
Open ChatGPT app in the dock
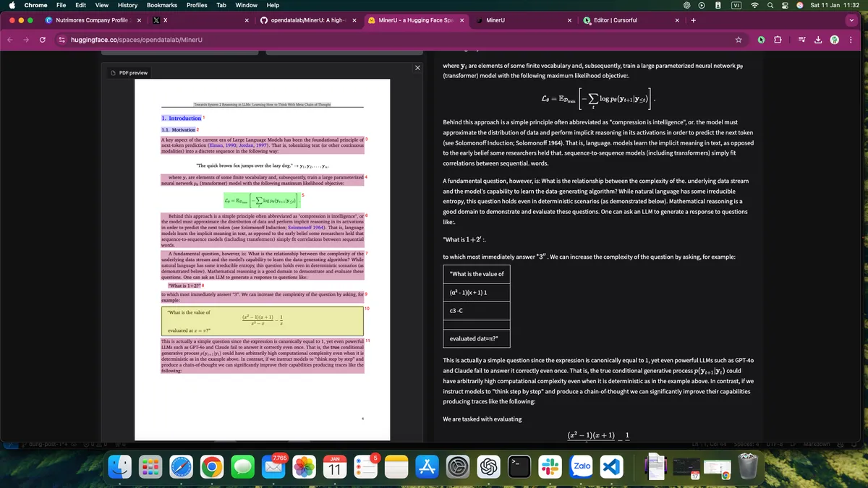pos(488,466)
